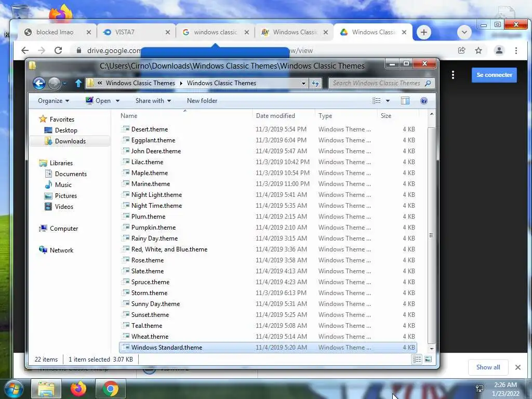
Task: Open a new Chrome tab
Action: [424, 32]
